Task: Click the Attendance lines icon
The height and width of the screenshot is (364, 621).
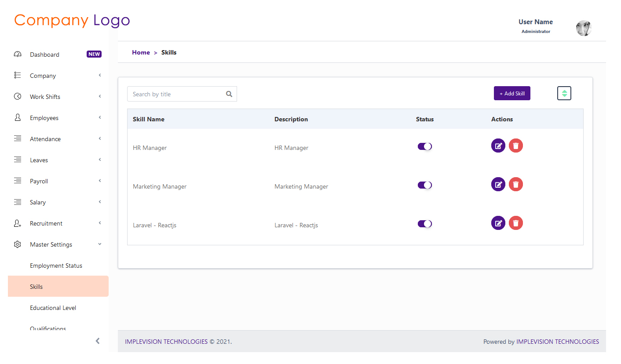Action: tap(18, 139)
